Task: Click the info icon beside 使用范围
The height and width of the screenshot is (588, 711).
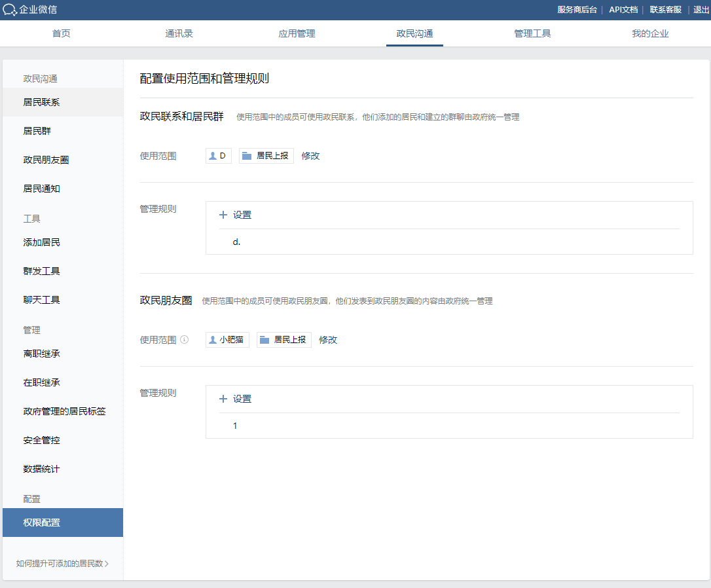Action: 184,339
